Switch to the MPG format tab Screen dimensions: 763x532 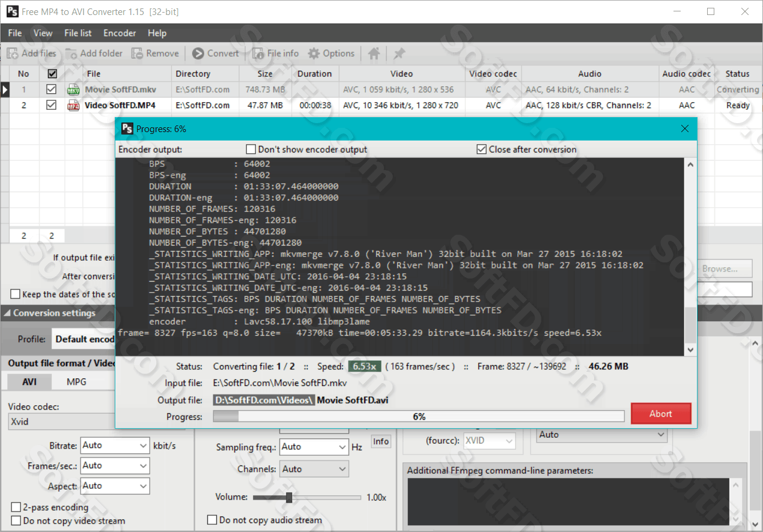76,382
